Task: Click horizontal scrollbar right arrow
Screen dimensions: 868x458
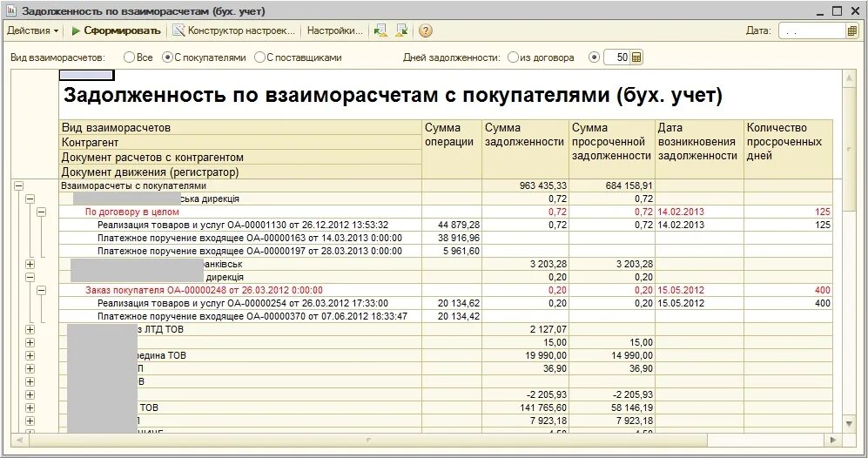Action: pos(833,440)
